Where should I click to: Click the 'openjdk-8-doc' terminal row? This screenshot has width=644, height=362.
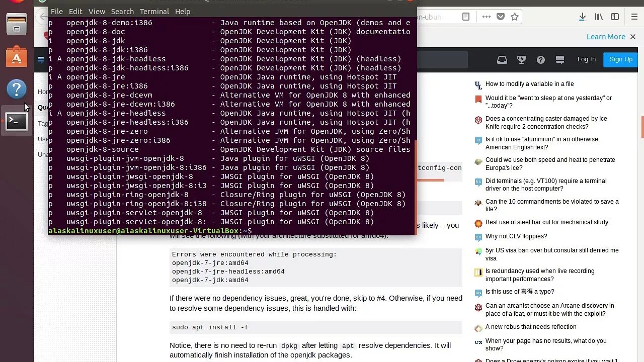pos(229,32)
